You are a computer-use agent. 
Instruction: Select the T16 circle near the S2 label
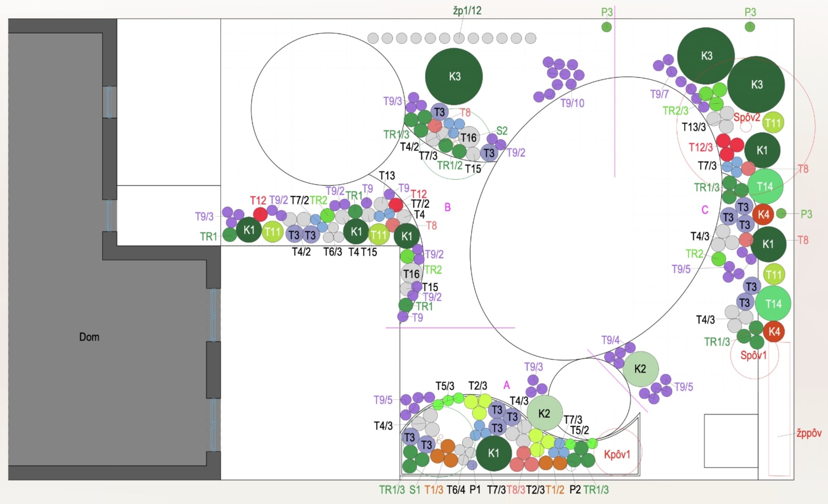pyautogui.click(x=469, y=138)
